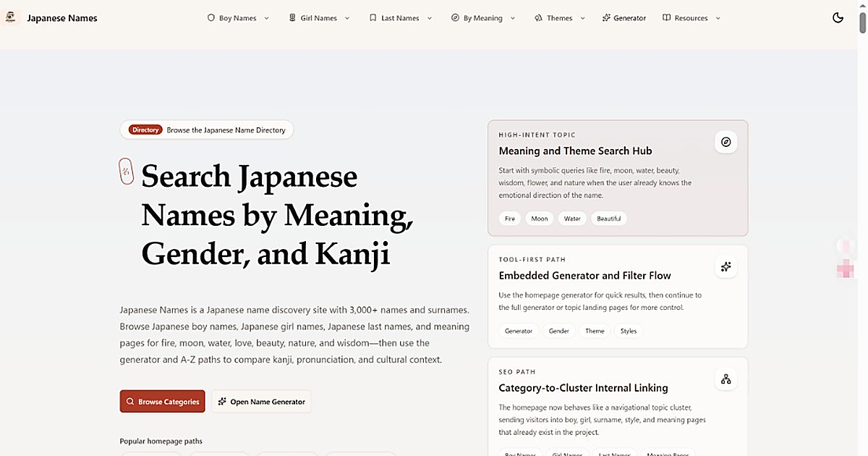868x456 pixels.
Task: Select the Moon tag chip
Action: [x=540, y=218]
